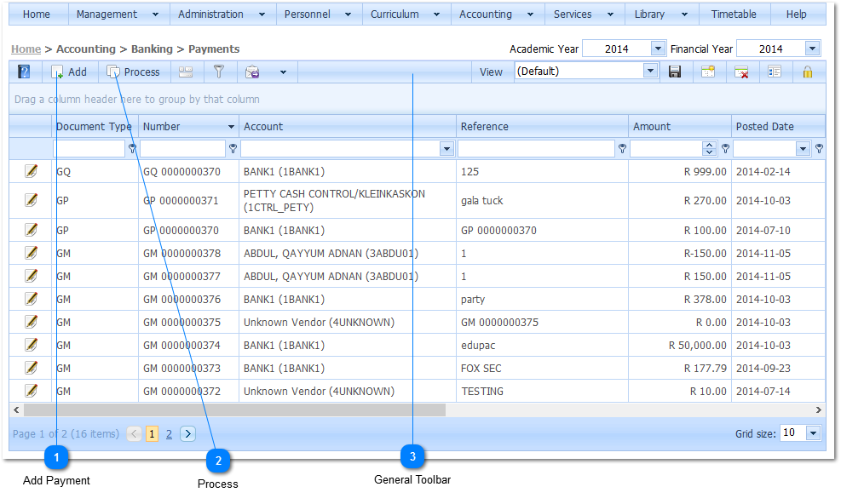Screen dimensions: 841x504
Task: Open the Management menu
Action: pyautogui.click(x=118, y=14)
